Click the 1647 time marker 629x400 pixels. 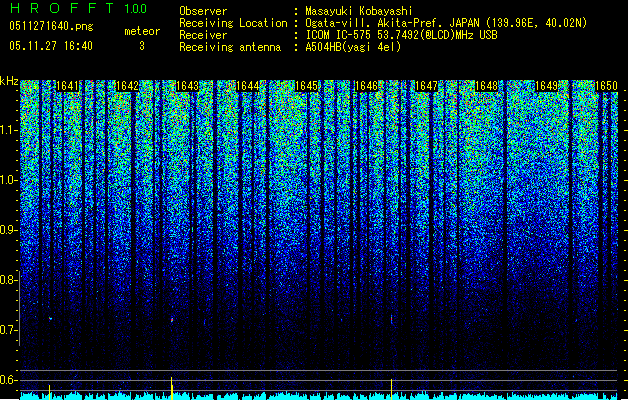click(426, 86)
